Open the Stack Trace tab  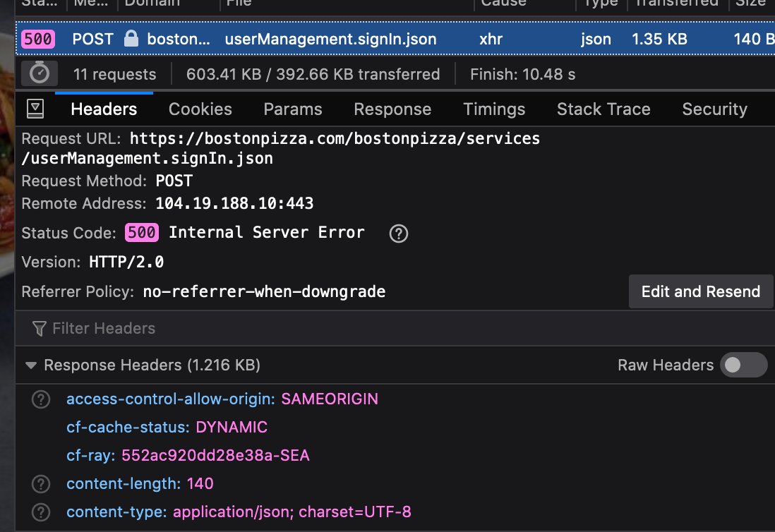pos(603,109)
